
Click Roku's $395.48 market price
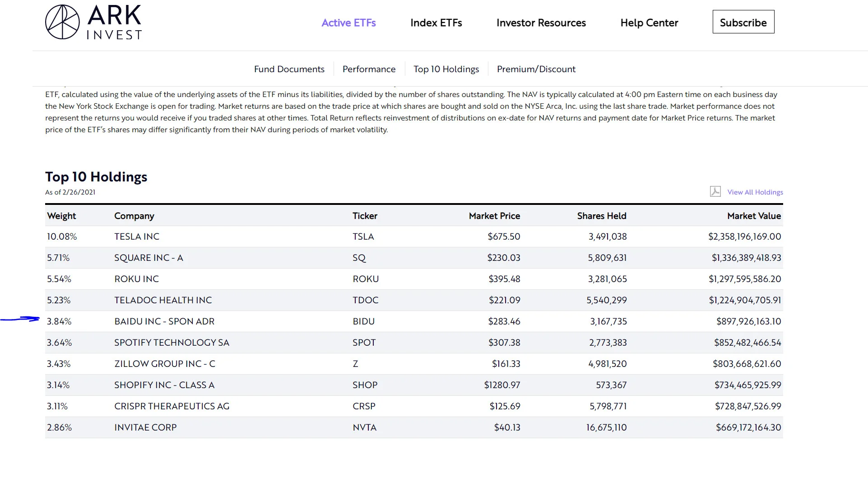coord(504,279)
